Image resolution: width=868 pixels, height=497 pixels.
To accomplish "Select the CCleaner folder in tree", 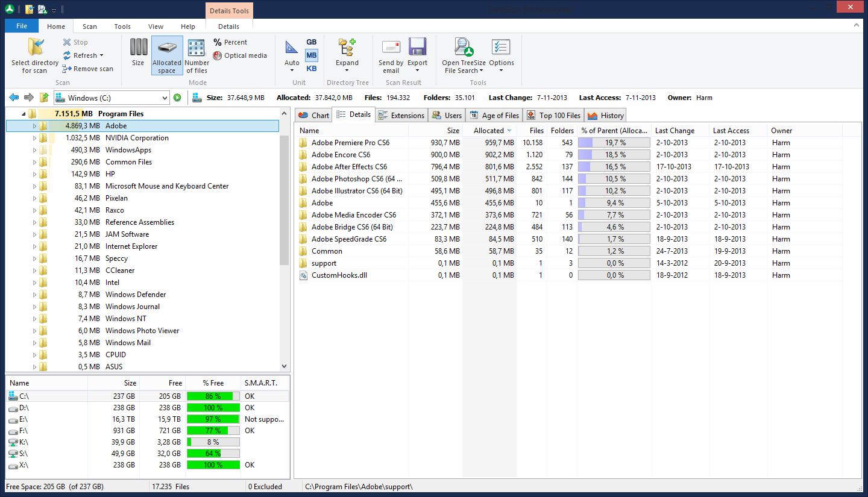I will pyautogui.click(x=120, y=270).
